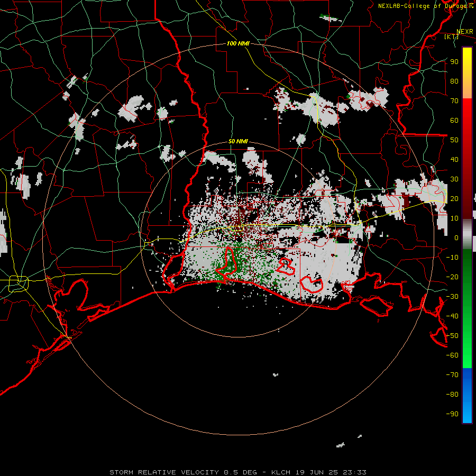Click the "23:33" timestamp in caption

pos(354,472)
